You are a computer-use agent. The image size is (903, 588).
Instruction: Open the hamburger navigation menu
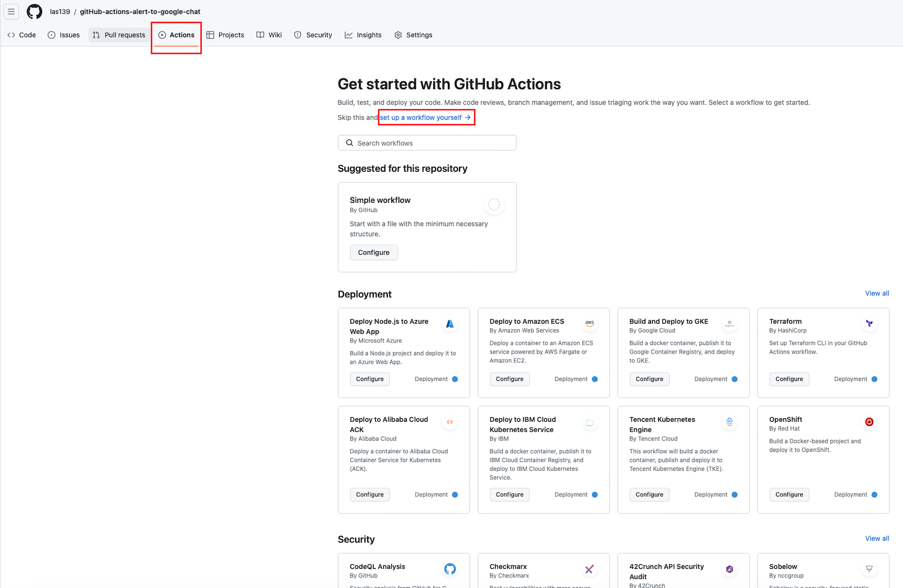[11, 11]
